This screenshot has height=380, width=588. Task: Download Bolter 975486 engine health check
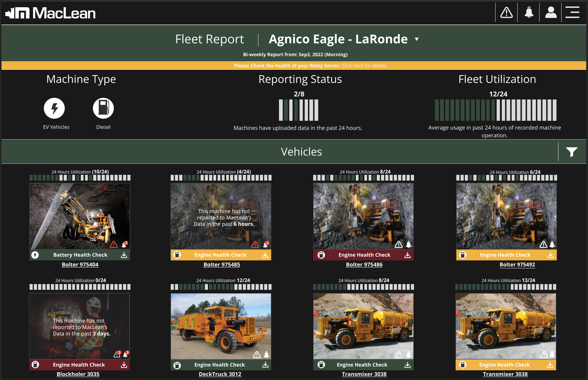[x=407, y=255]
